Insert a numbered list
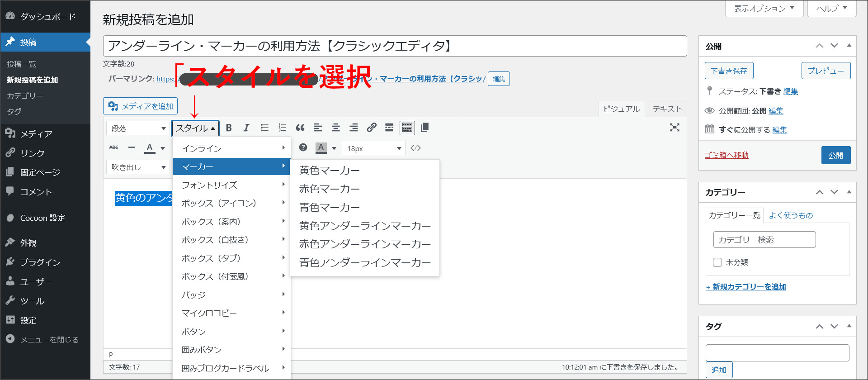868x380 pixels. [x=283, y=128]
